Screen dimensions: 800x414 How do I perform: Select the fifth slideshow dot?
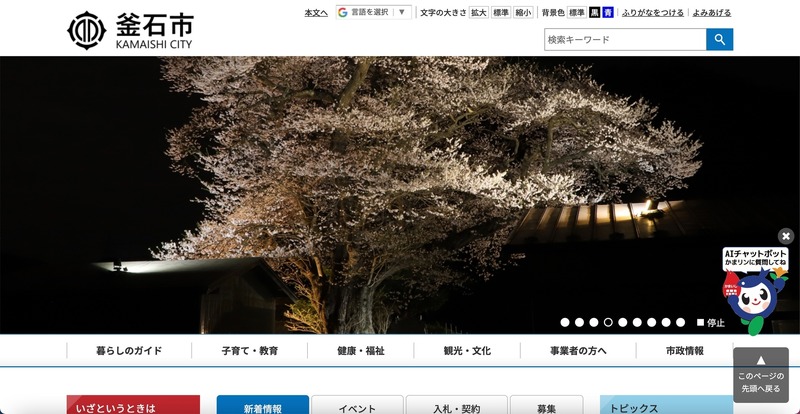pos(623,323)
